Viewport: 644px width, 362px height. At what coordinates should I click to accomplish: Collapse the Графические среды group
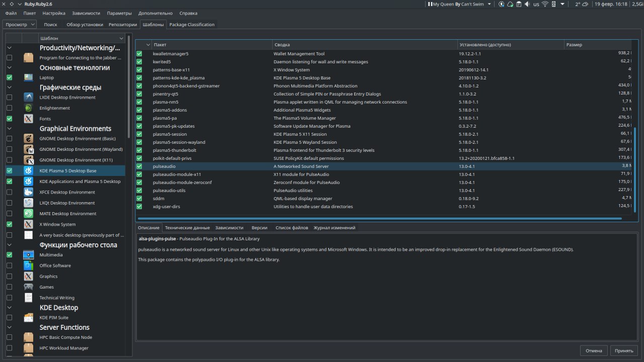(9, 88)
